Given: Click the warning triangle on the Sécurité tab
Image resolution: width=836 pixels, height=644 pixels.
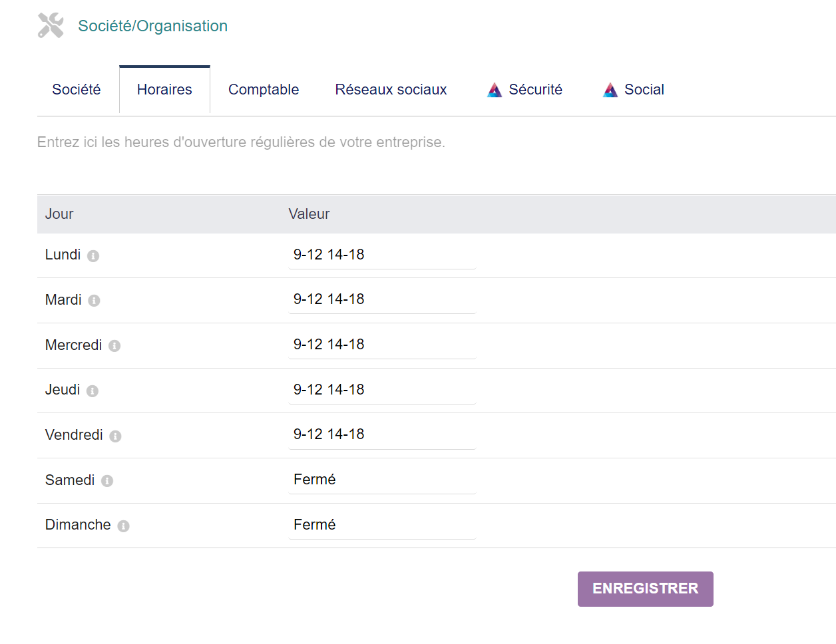Looking at the screenshot, I should coord(495,89).
